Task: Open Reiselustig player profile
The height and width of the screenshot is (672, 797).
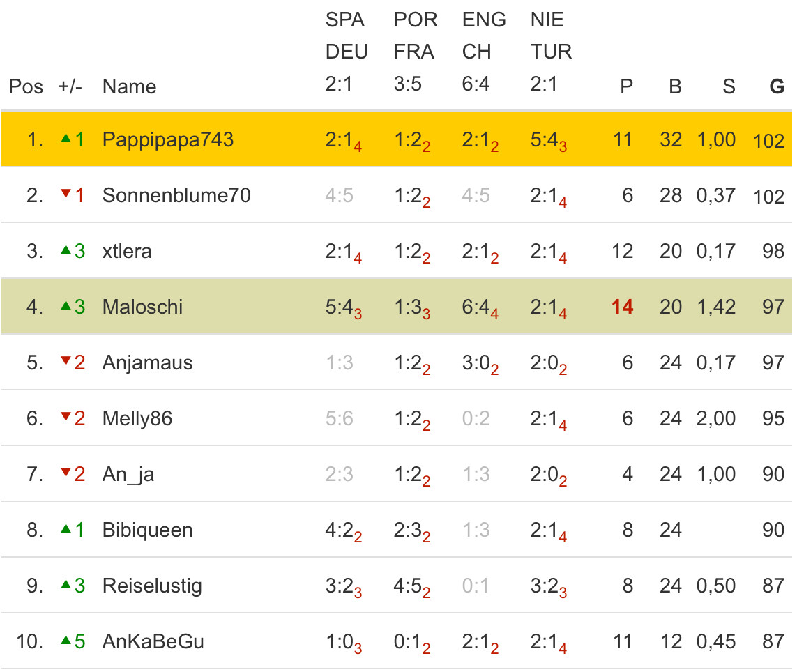Action: click(x=152, y=586)
